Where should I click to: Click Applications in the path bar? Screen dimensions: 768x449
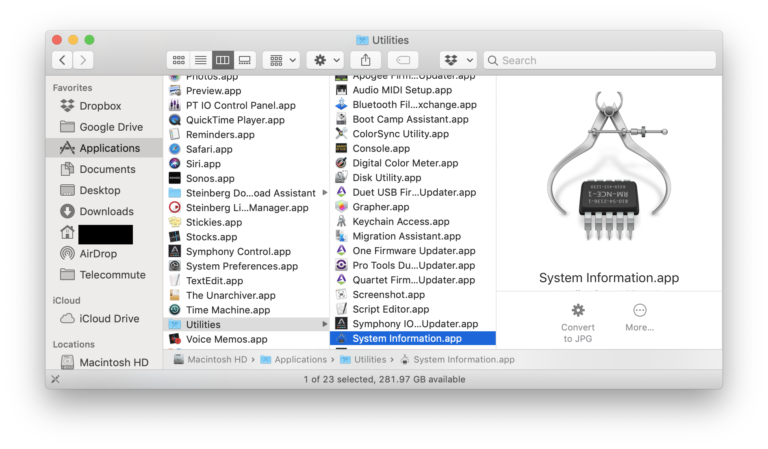pos(293,359)
